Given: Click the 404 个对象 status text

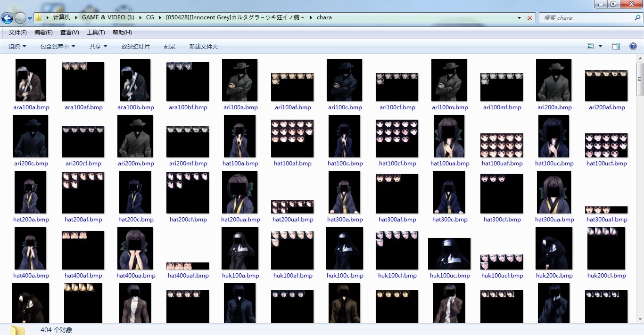Looking at the screenshot, I should (x=57, y=330).
